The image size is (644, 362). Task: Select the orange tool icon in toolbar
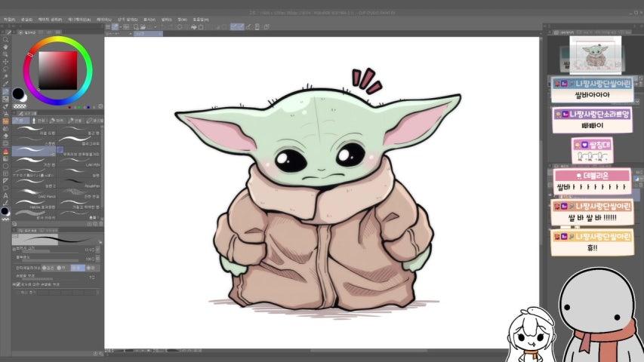pos(5,121)
